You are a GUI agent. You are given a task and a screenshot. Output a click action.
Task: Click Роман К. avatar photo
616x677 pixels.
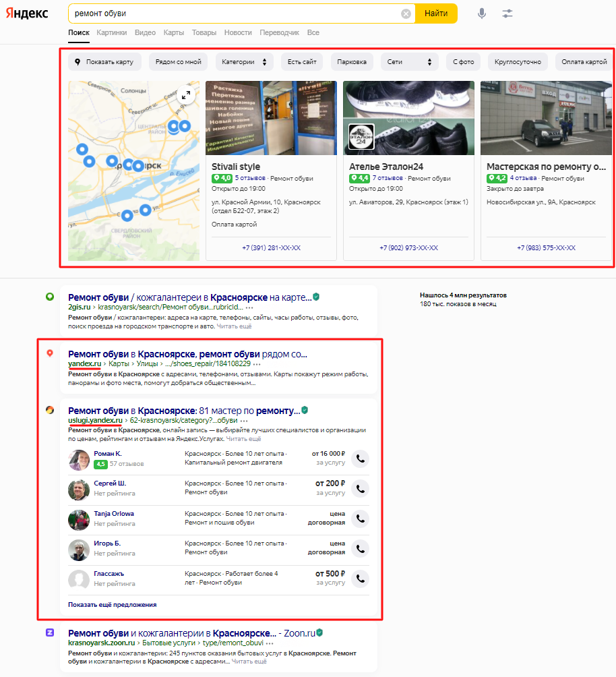click(79, 460)
